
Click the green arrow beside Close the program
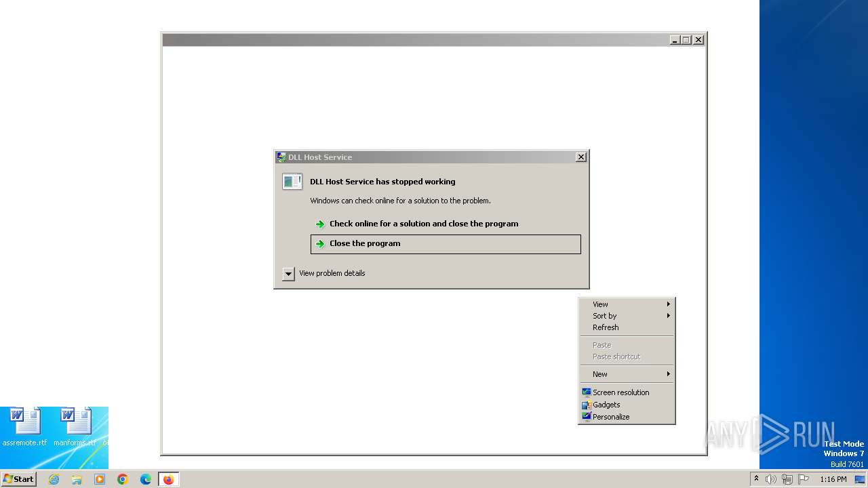pos(320,244)
